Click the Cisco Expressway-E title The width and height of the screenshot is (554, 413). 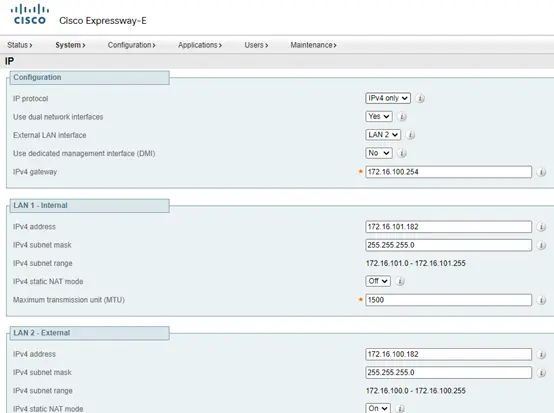pos(103,21)
